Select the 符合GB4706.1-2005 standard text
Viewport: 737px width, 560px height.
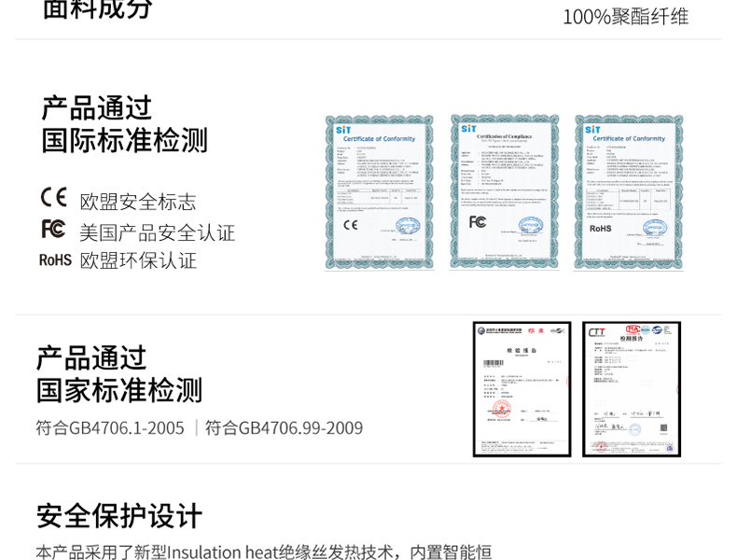point(110,428)
